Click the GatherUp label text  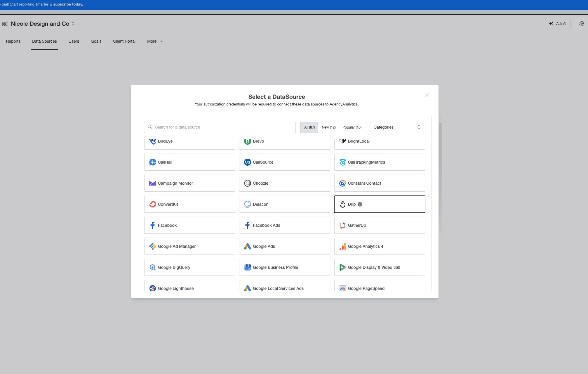(357, 225)
